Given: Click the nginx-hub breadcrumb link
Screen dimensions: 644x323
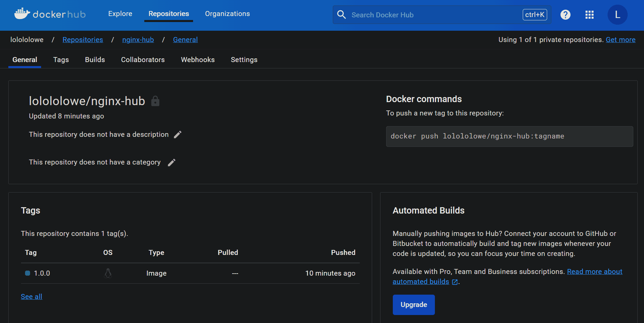Looking at the screenshot, I should (x=138, y=40).
